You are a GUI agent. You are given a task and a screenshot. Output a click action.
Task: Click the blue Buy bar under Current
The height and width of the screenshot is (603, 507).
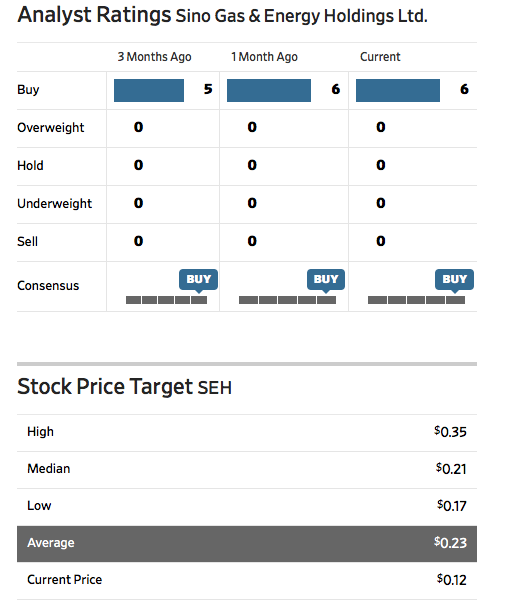398,90
